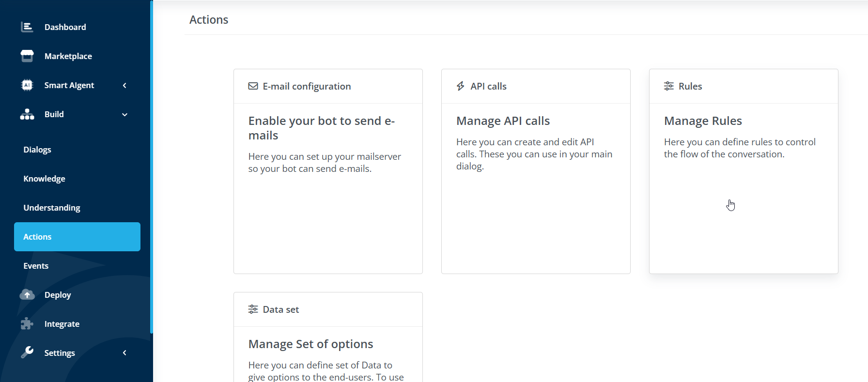The height and width of the screenshot is (382, 868).
Task: Click the Build blocks icon
Action: [x=27, y=114]
